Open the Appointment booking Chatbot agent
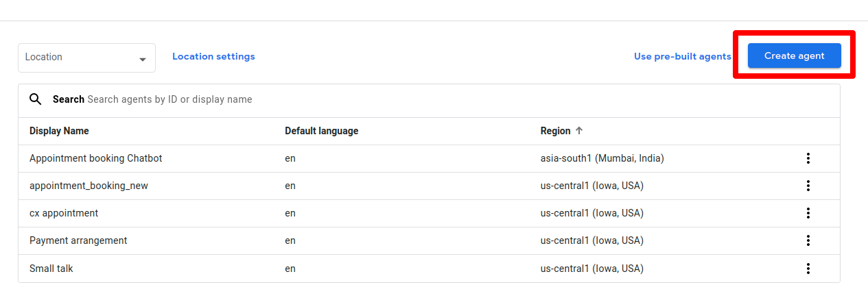Image resolution: width=868 pixels, height=298 pixels. pos(95,158)
